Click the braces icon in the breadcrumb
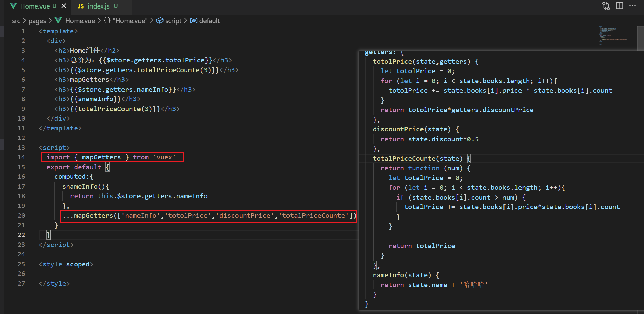Viewport: 644px width, 314px height. click(107, 20)
